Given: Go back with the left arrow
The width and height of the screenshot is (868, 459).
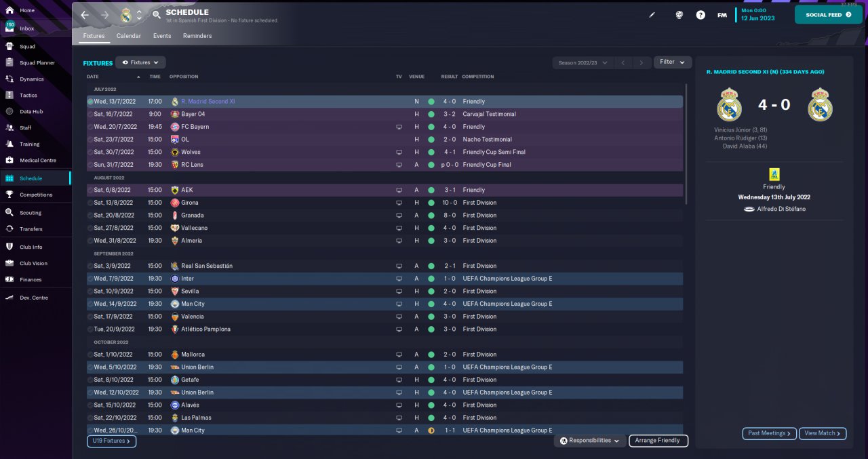Looking at the screenshot, I should pos(85,15).
